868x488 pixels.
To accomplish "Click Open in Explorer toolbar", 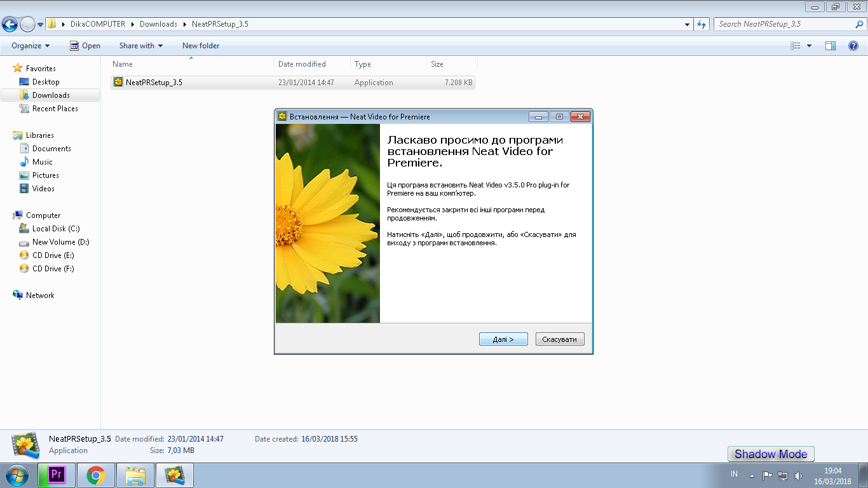I will 85,46.
